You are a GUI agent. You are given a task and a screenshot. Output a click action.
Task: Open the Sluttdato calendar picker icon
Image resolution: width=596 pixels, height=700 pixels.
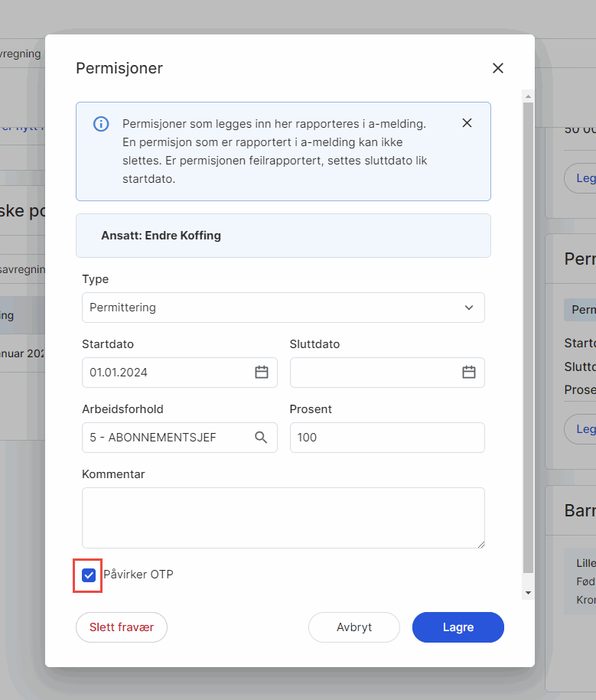pyautogui.click(x=469, y=373)
